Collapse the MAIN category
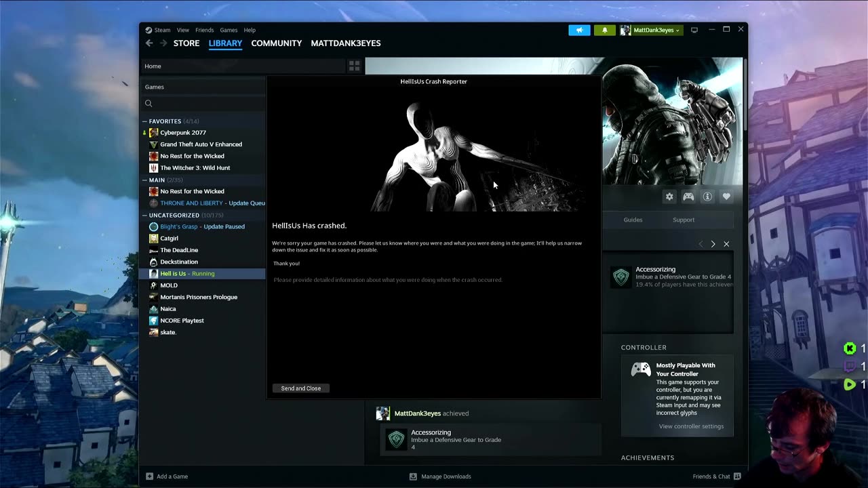 [x=144, y=180]
